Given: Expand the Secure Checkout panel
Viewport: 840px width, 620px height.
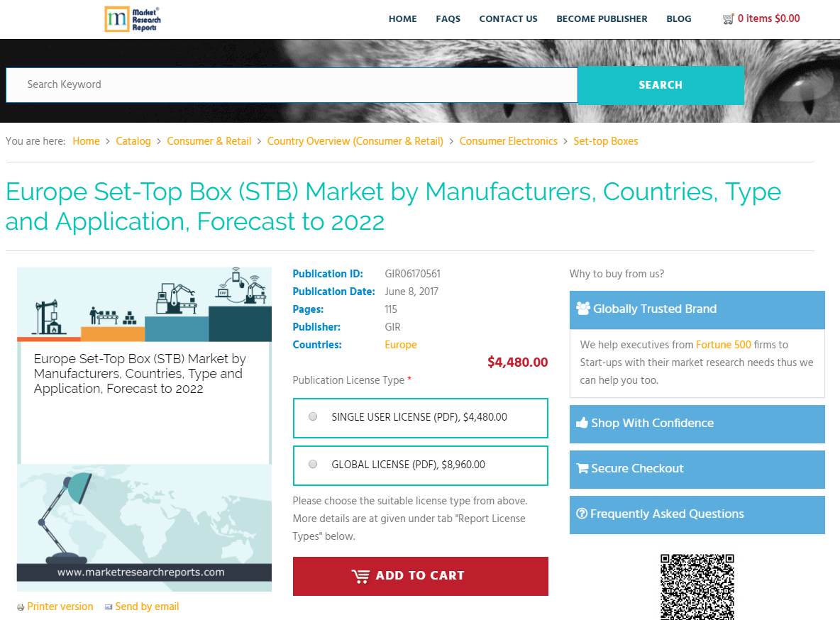Looking at the screenshot, I should (697, 470).
